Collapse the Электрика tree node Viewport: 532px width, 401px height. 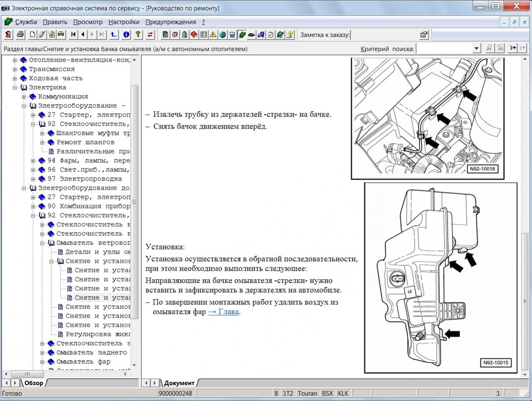(15, 87)
